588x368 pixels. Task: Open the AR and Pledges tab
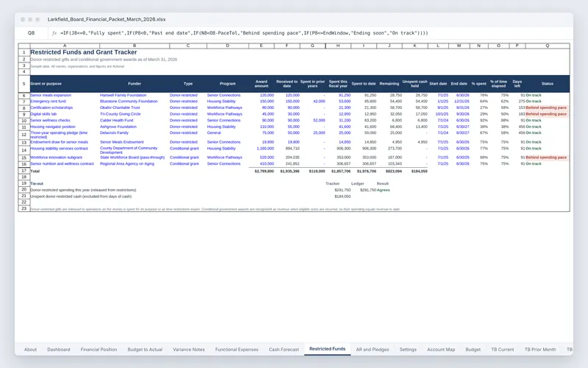tap(373, 349)
